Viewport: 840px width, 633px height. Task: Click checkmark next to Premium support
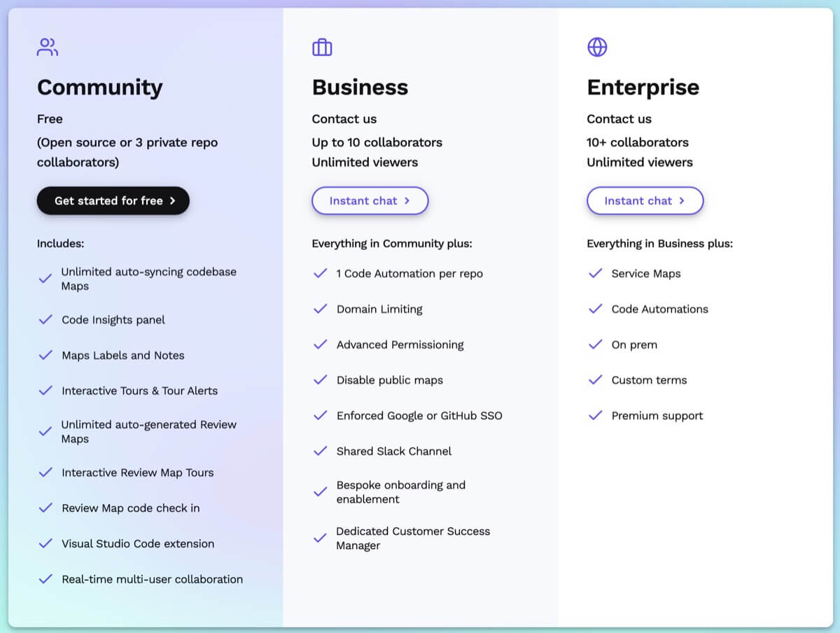596,416
